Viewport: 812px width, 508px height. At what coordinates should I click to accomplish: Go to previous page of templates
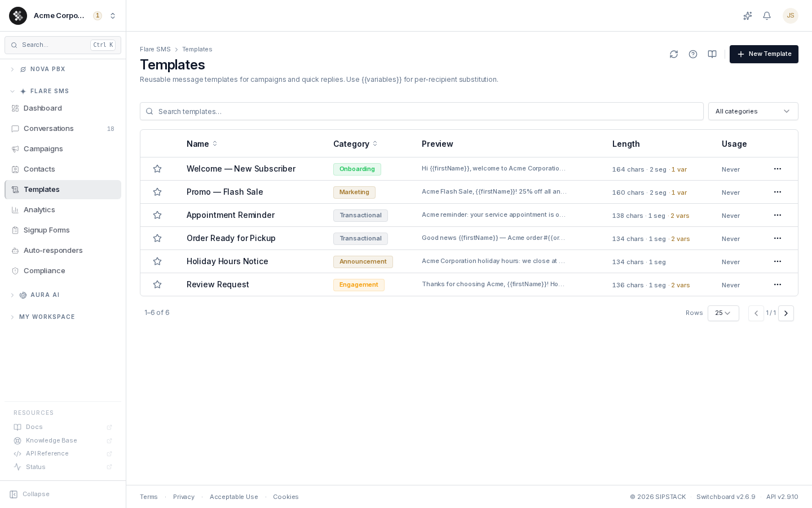tap(756, 313)
